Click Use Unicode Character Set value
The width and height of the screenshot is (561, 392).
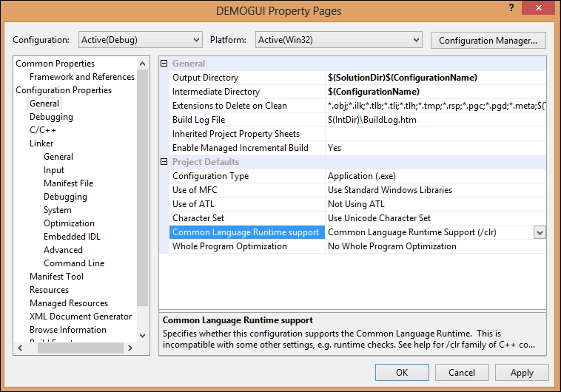[x=379, y=218]
